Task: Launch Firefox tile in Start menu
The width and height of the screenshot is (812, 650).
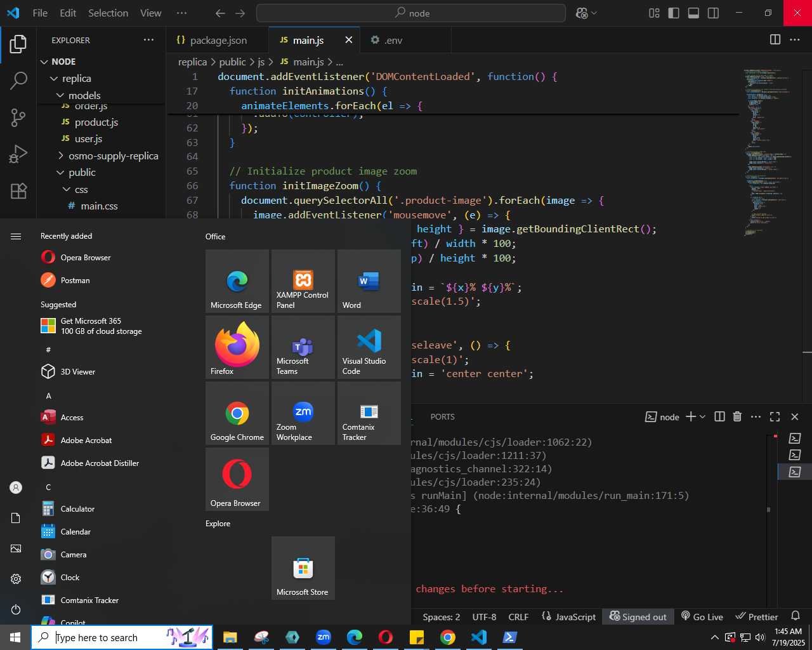Action: (237, 347)
